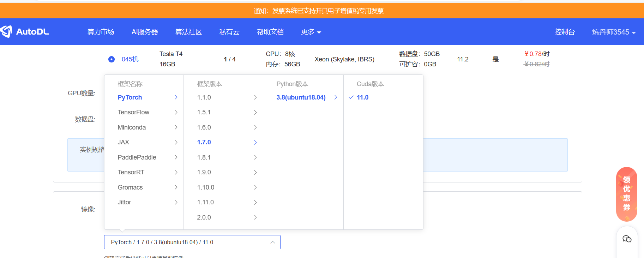Open 帮助文档 in the navigation bar

tap(270, 32)
